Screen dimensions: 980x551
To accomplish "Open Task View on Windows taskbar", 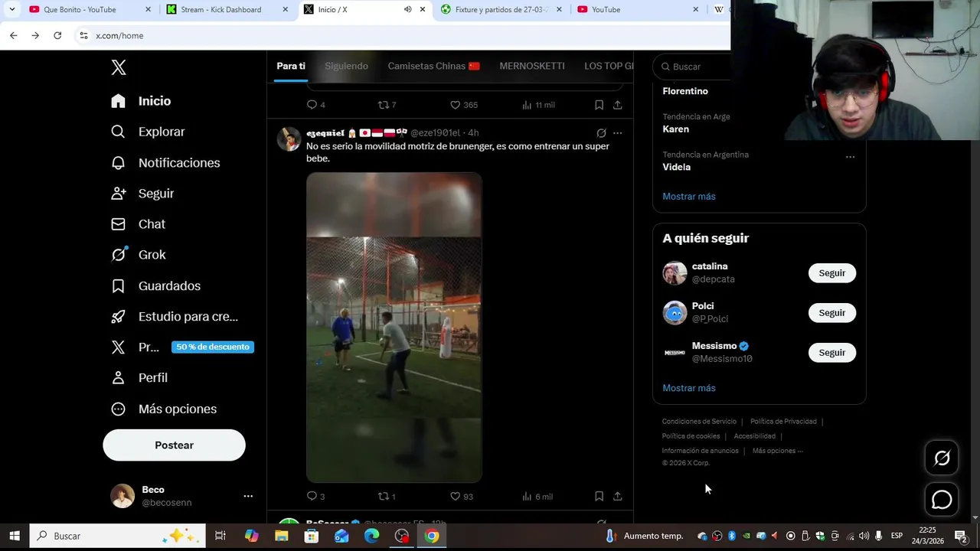I will coord(220,536).
